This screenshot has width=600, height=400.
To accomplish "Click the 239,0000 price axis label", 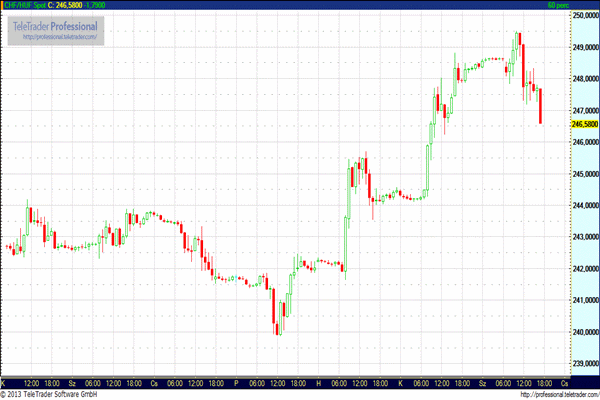I will click(x=584, y=364).
